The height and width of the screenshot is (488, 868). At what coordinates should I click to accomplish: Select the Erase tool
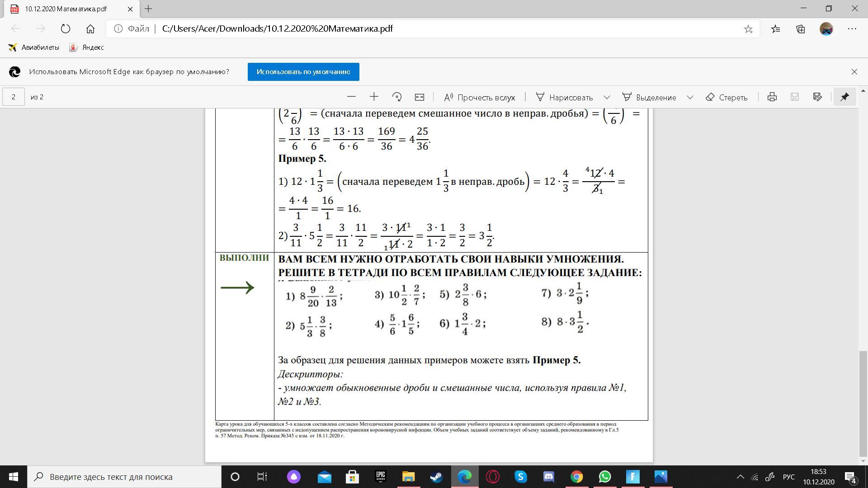click(x=726, y=97)
